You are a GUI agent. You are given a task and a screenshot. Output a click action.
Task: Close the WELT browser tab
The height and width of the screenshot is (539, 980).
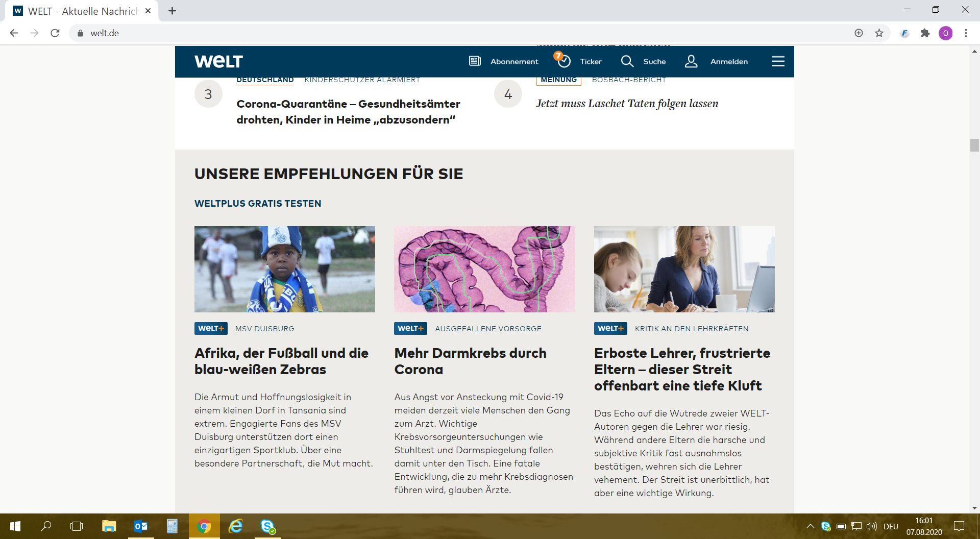[148, 11]
